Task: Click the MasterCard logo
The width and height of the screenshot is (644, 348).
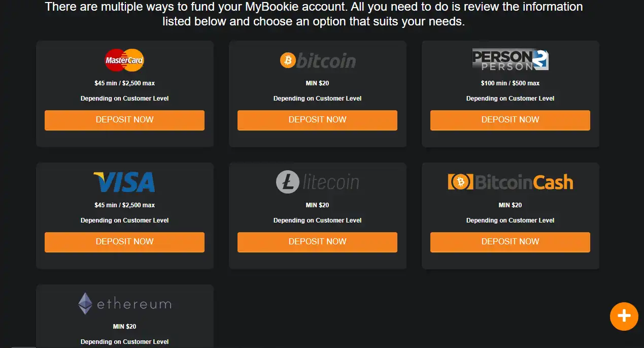Action: [124, 60]
